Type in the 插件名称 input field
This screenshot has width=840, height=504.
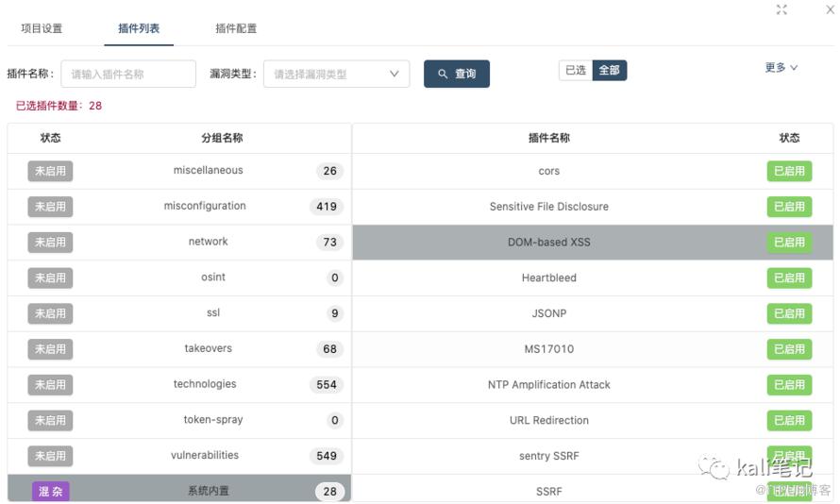pyautogui.click(x=128, y=74)
